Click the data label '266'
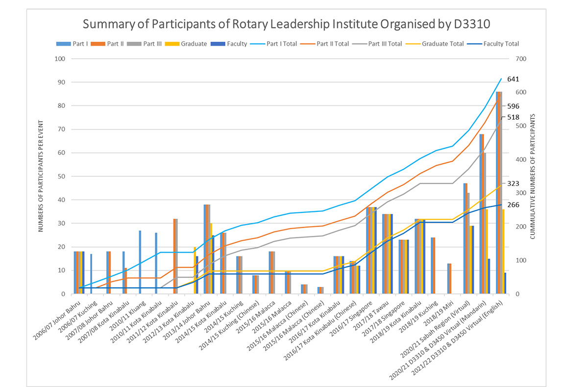588x387 pixels. tap(513, 205)
